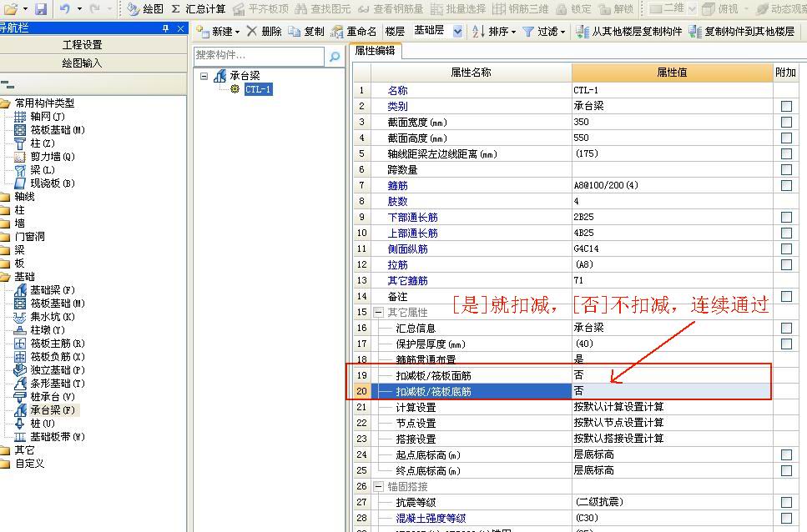
Task: Close the 导航栏 panel
Action: click(x=180, y=28)
